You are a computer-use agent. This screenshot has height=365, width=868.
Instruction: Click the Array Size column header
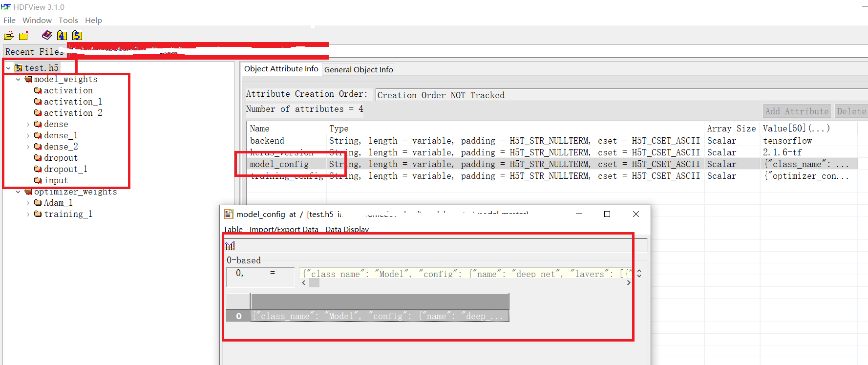[732, 129]
